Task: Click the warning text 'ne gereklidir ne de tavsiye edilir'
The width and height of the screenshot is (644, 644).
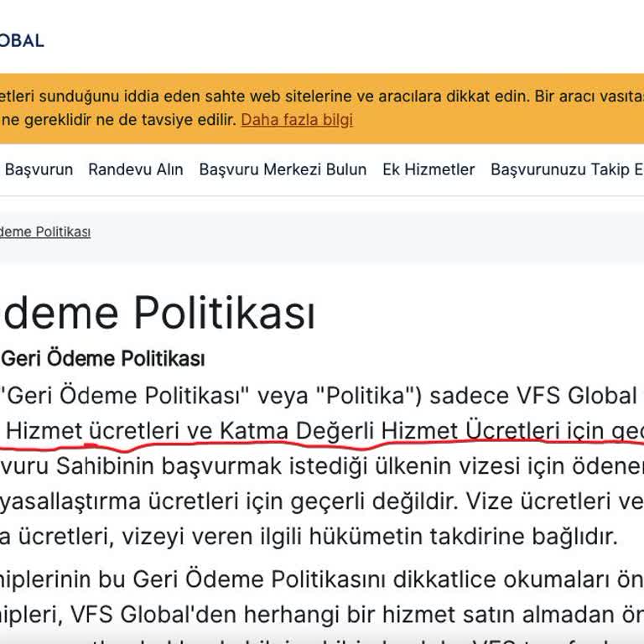Action: point(120,120)
